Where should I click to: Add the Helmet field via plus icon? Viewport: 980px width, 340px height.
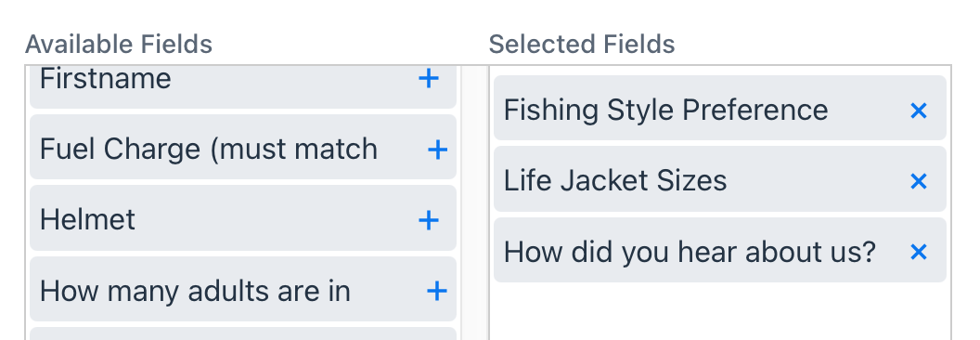coord(428,220)
